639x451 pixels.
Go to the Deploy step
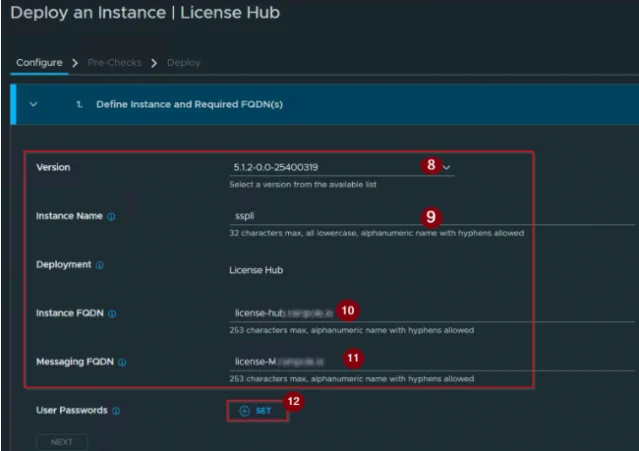(184, 63)
